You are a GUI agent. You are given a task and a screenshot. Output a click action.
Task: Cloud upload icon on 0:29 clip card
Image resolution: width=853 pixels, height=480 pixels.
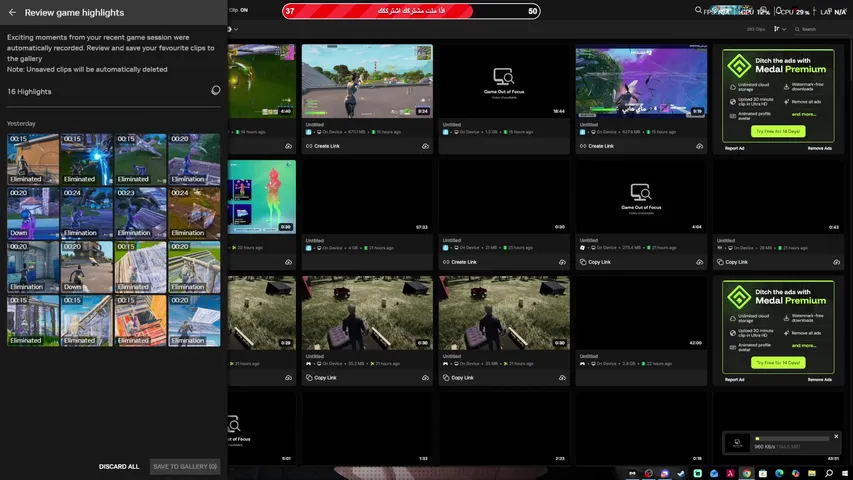point(288,378)
